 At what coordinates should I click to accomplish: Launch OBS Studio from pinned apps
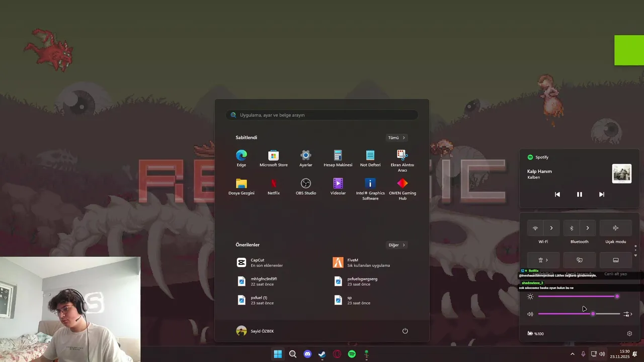coord(306,187)
